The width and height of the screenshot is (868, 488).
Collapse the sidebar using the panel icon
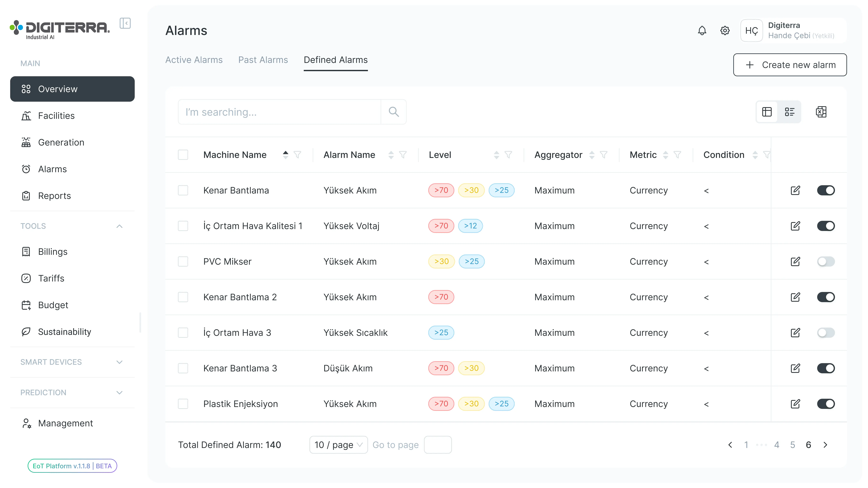(x=125, y=23)
